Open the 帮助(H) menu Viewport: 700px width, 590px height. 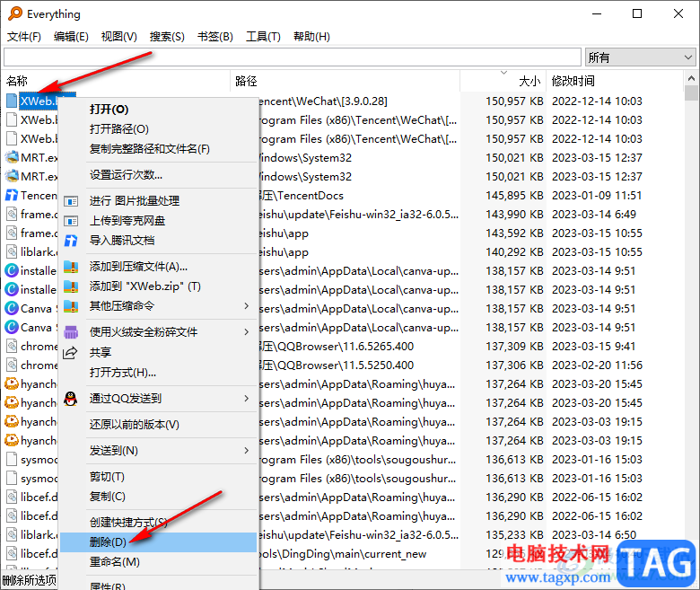311,37
